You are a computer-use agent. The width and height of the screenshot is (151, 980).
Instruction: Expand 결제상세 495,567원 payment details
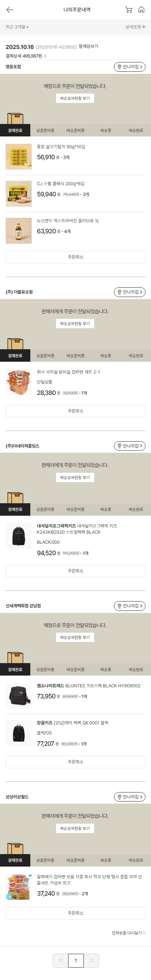point(26,56)
